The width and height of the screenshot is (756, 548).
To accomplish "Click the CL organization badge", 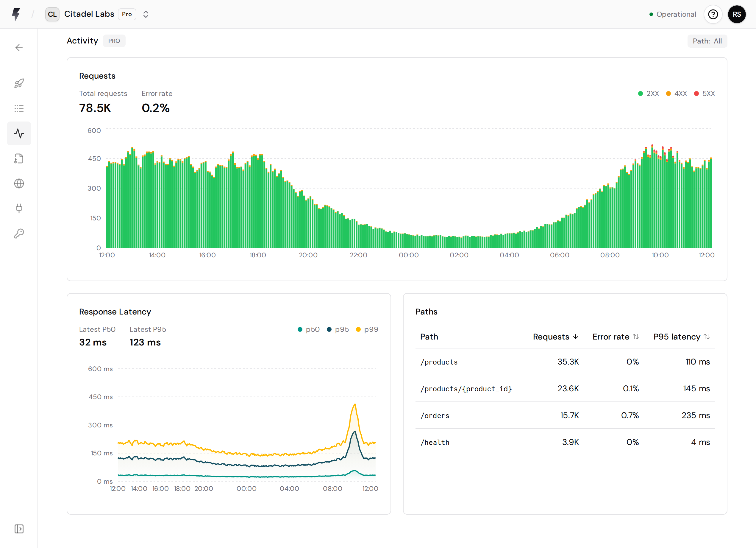I will [52, 14].
